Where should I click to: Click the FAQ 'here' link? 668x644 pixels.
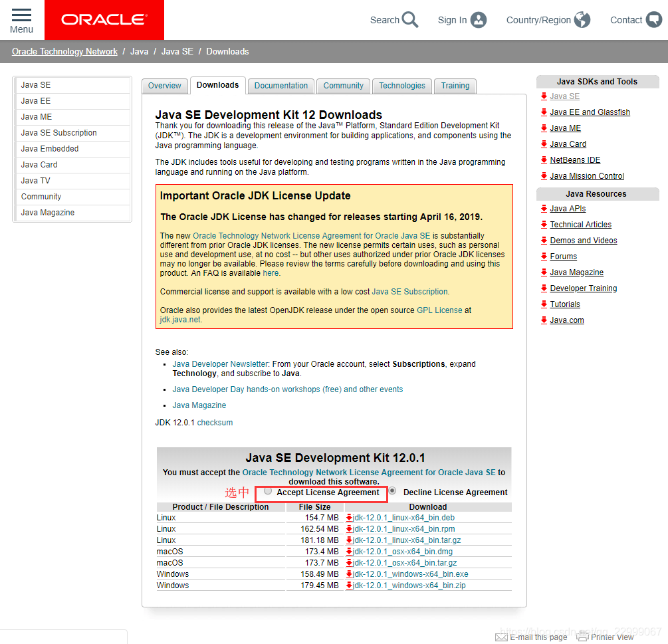[x=271, y=273]
